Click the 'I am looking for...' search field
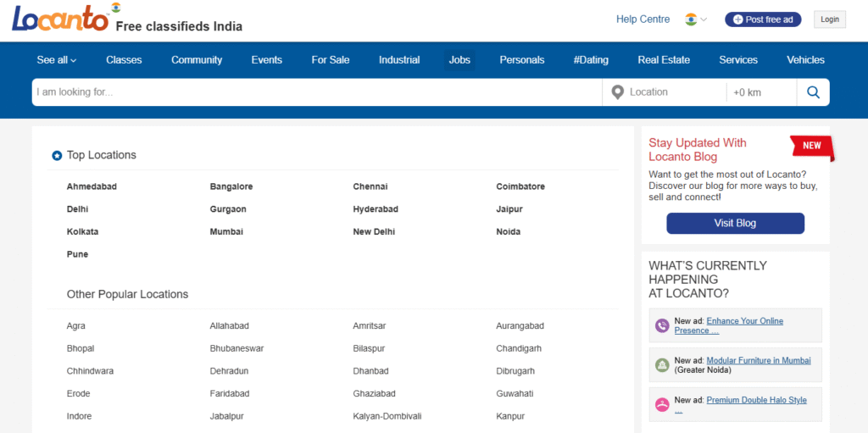This screenshot has height=433, width=868. tap(317, 92)
